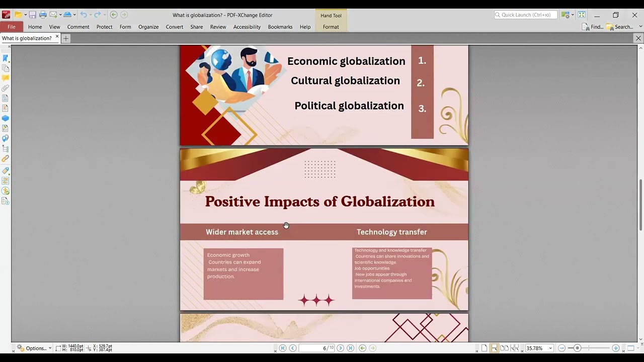This screenshot has width=644, height=362.
Task: Open UI customization options icon
Action: point(566,15)
